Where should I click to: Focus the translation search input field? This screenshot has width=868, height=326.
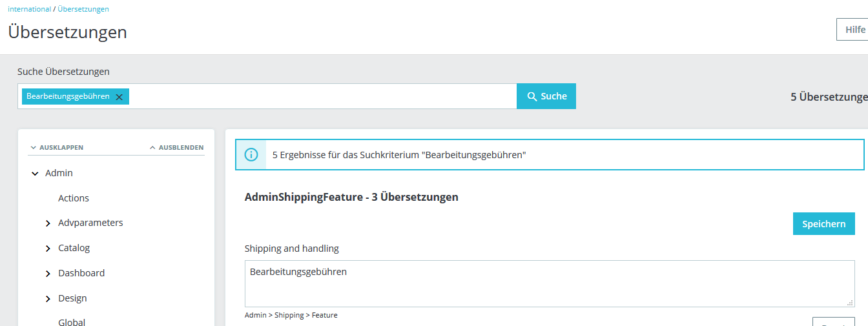(x=323, y=96)
